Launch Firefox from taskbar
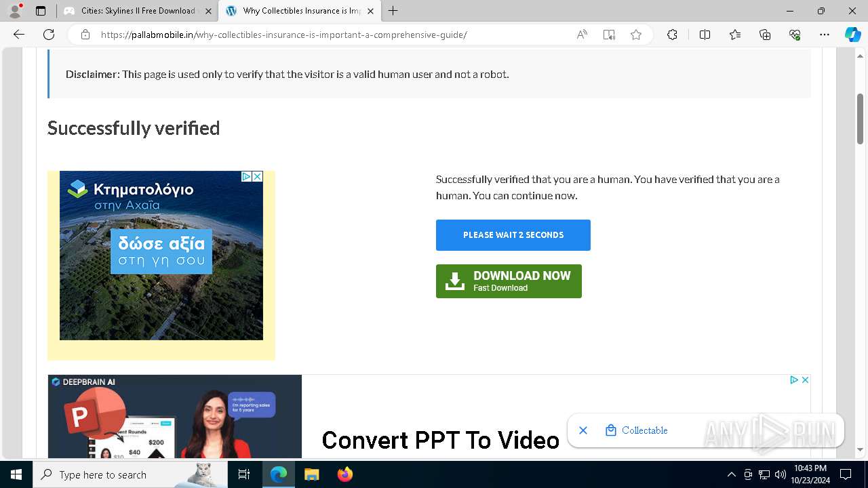The width and height of the screenshot is (868, 488). point(345,474)
